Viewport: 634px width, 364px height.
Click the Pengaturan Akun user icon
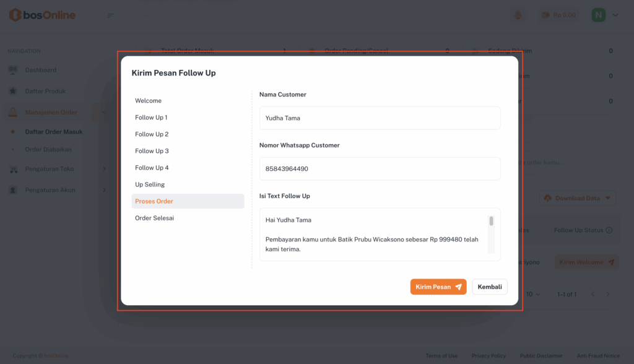pos(13,190)
